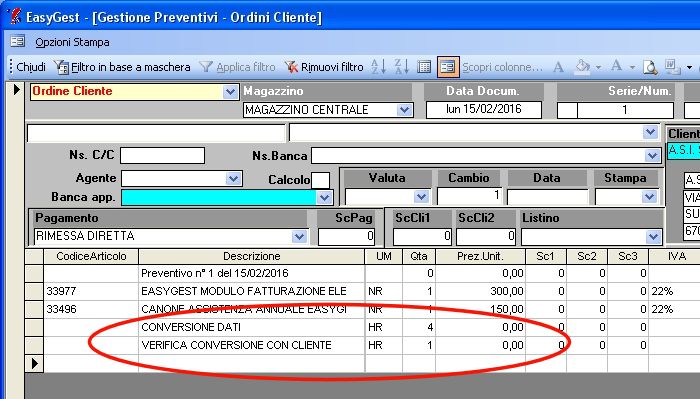Open the cyan Banca app. dropdown
The height and width of the screenshot is (399, 700).
click(324, 197)
